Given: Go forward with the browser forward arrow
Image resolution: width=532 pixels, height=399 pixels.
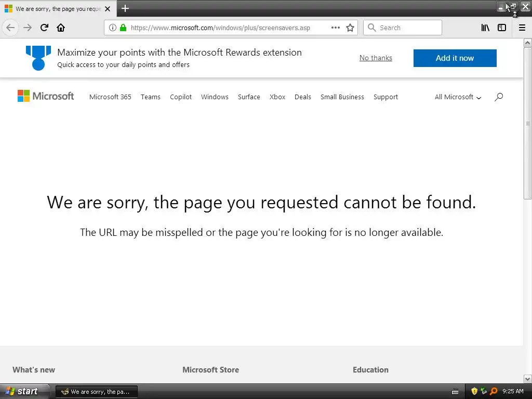Looking at the screenshot, I should click(28, 28).
